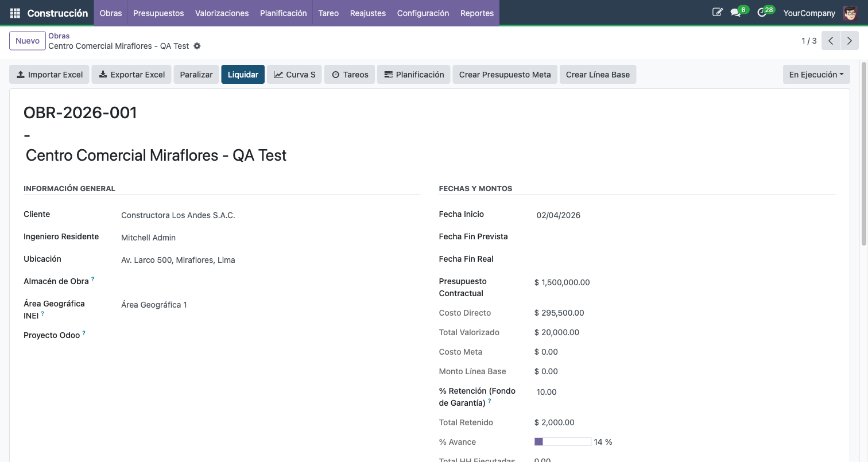Click the Importar Excel button

pos(49,75)
